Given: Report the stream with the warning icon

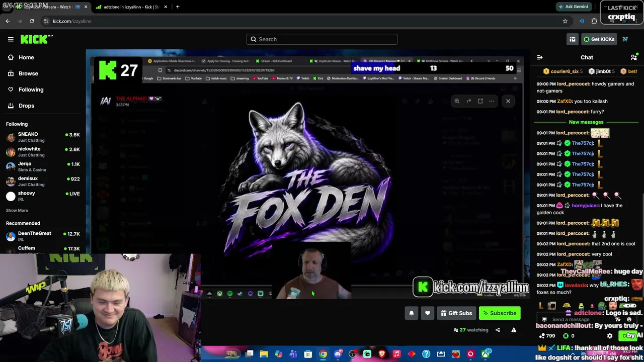Looking at the screenshot, I should click(514, 330).
